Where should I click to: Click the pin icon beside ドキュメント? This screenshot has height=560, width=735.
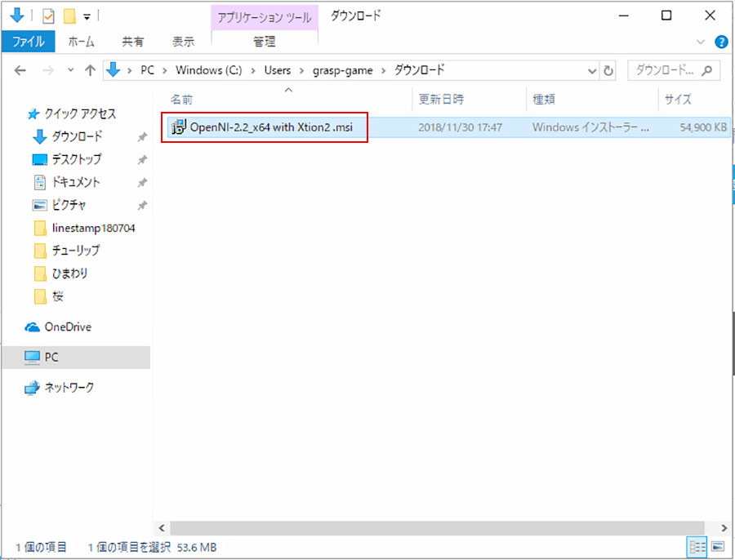[142, 183]
